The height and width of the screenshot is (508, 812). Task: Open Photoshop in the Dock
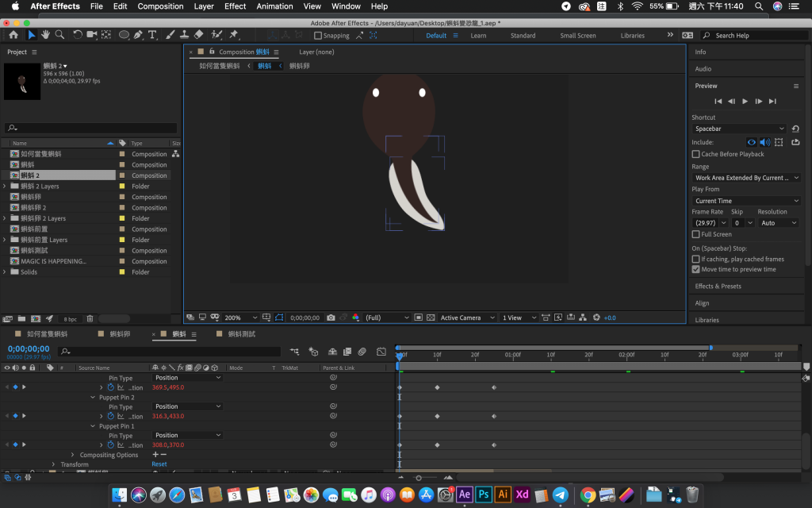tap(484, 495)
